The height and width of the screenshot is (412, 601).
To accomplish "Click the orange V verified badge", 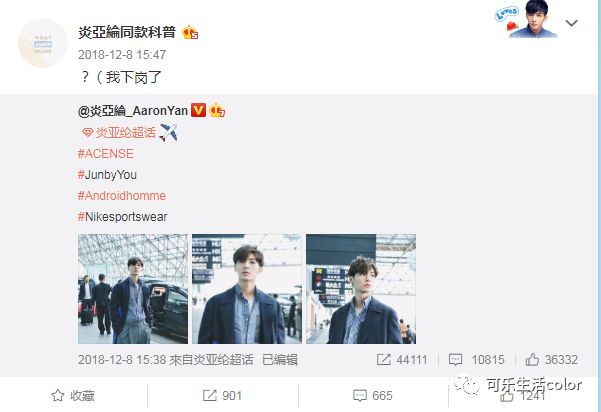I will pyautogui.click(x=198, y=110).
